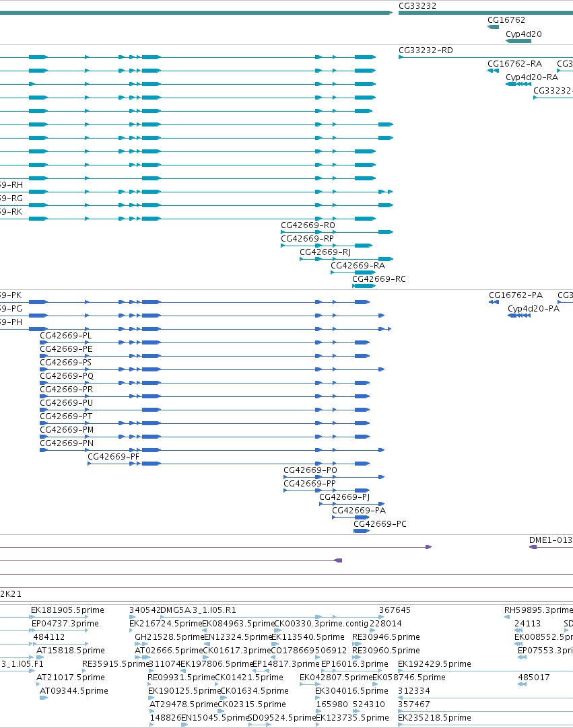Select the CG42669-PJ protein label
This screenshot has height=728, width=573.
[x=344, y=497]
